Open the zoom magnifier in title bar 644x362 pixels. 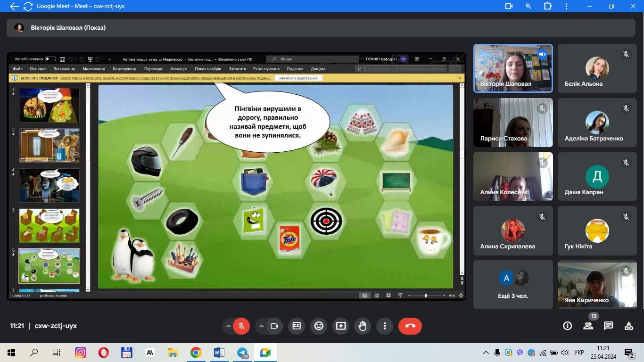[x=528, y=6]
